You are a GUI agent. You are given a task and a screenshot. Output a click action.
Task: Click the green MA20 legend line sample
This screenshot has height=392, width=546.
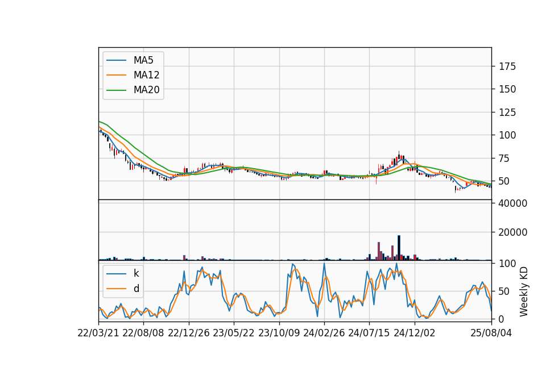[x=116, y=90]
